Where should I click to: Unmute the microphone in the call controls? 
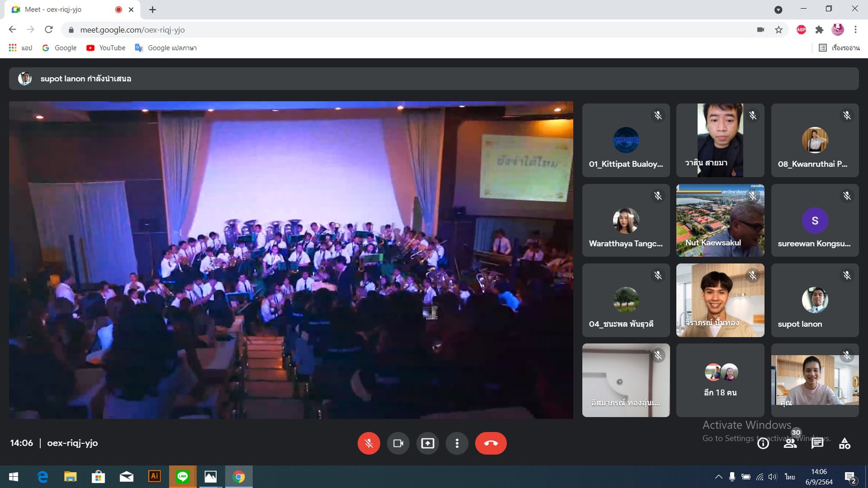[x=368, y=443]
